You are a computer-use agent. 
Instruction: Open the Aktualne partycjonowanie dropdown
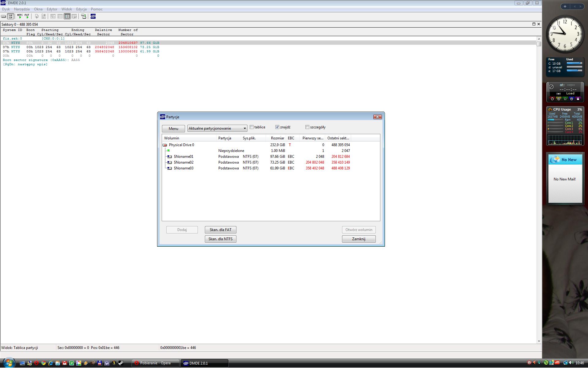click(x=217, y=128)
